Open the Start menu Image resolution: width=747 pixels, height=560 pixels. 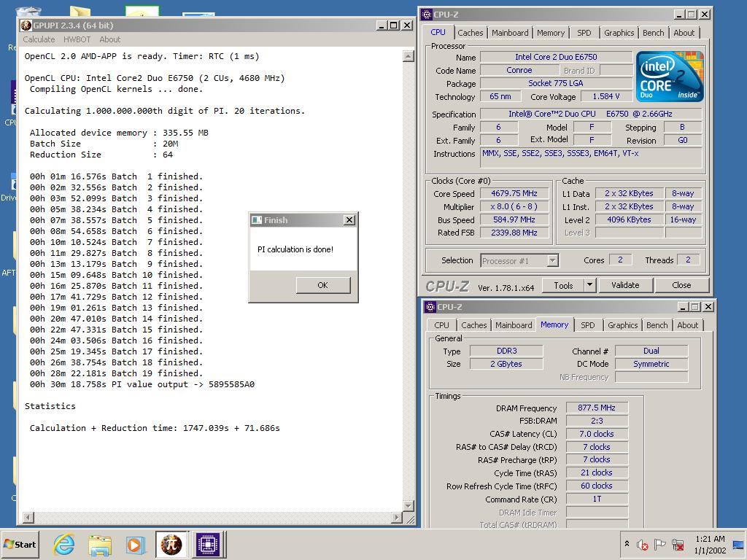(x=20, y=544)
